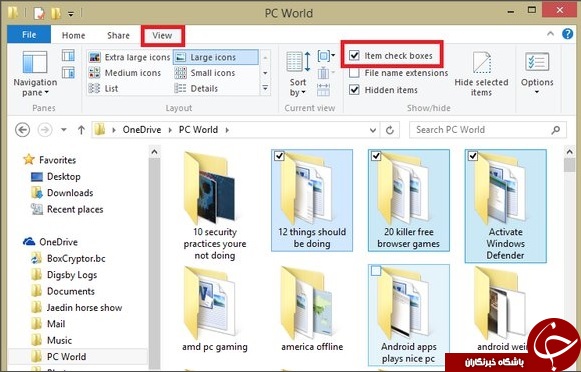Tick the Android apps plays nice pc checkbox
This screenshot has height=372, width=581.
(x=376, y=271)
